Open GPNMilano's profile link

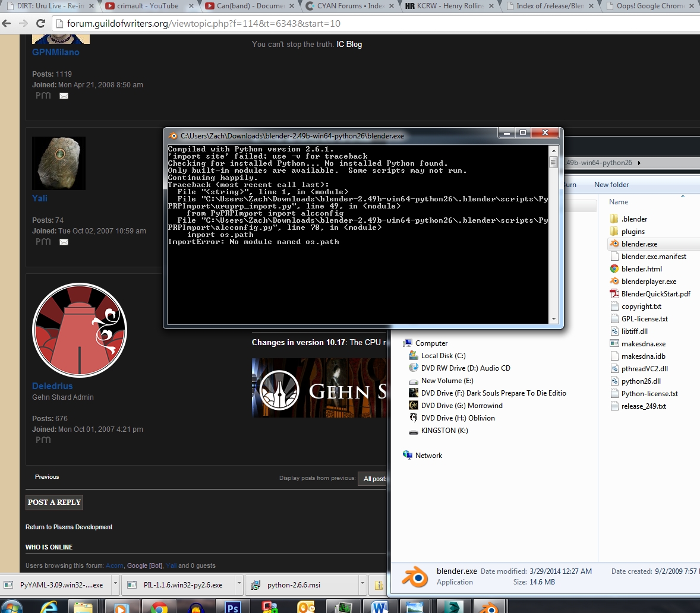click(56, 52)
